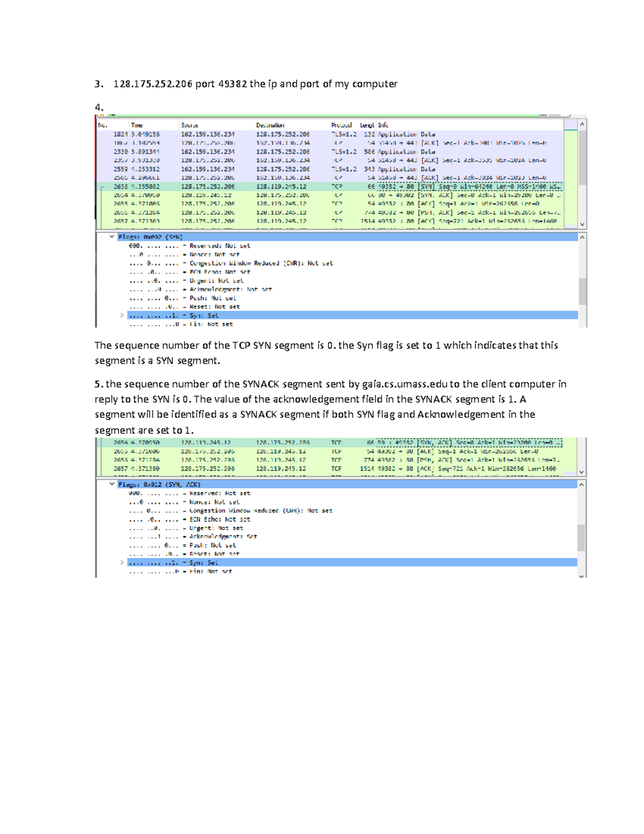Expand Syn: Set in the SYN-ACK detail pane

click(x=121, y=562)
